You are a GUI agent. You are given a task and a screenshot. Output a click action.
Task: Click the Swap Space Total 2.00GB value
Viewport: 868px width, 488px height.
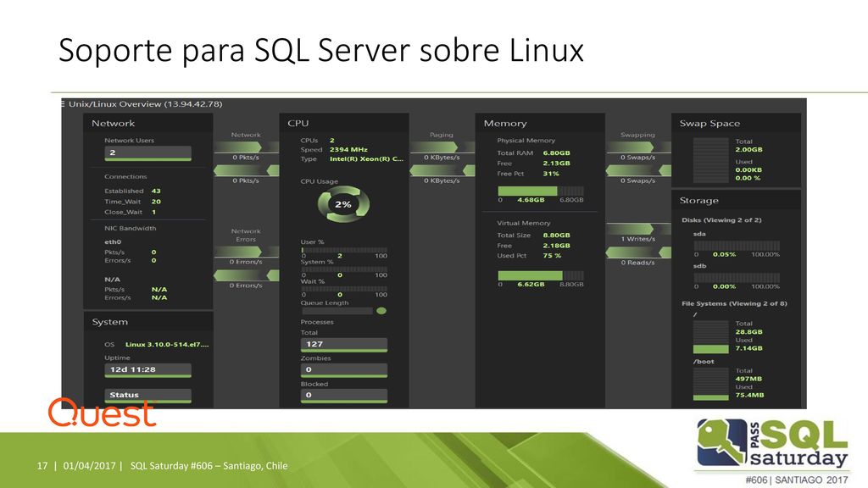click(749, 149)
